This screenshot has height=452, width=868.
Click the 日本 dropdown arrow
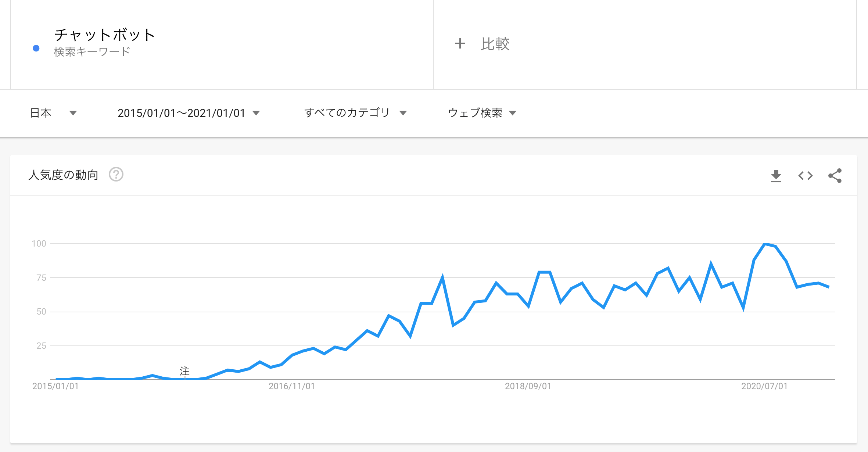[73, 113]
